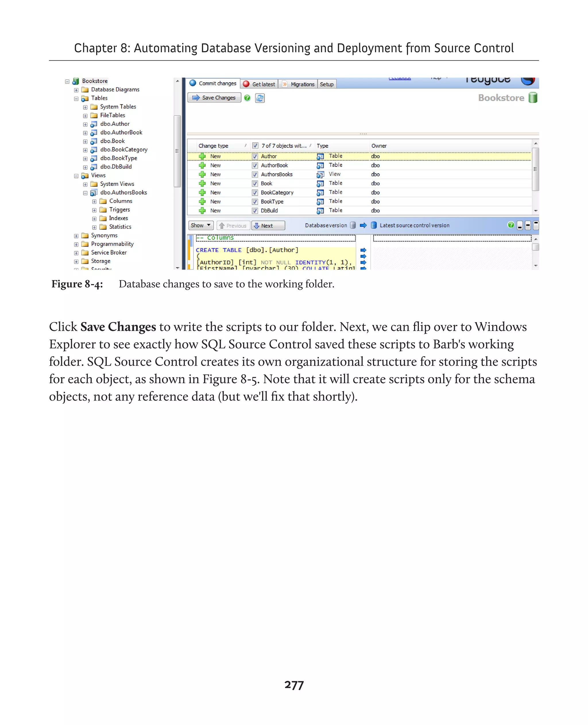Screen dimensions: 588x725
Task: Uncheck the BookCategory object checkbox
Action: tap(255, 193)
